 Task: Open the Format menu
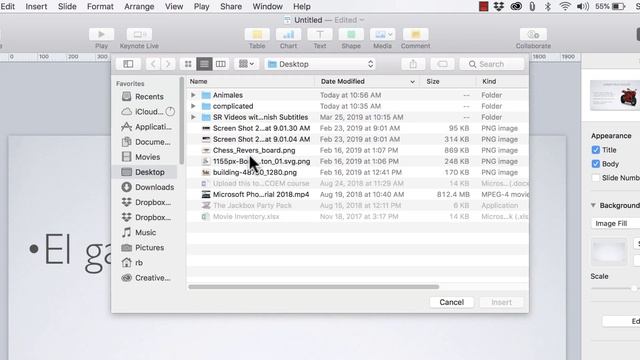pyautogui.click(x=100, y=7)
